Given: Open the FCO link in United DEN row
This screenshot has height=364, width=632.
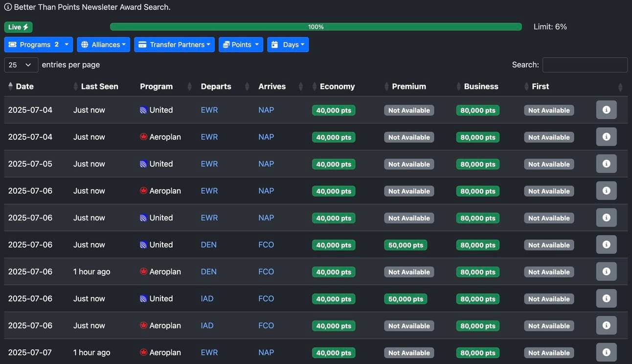Looking at the screenshot, I should point(266,244).
